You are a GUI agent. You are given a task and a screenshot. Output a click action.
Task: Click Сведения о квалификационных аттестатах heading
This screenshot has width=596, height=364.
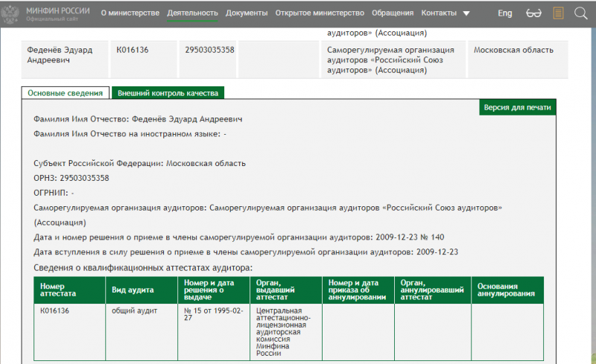[143, 267]
